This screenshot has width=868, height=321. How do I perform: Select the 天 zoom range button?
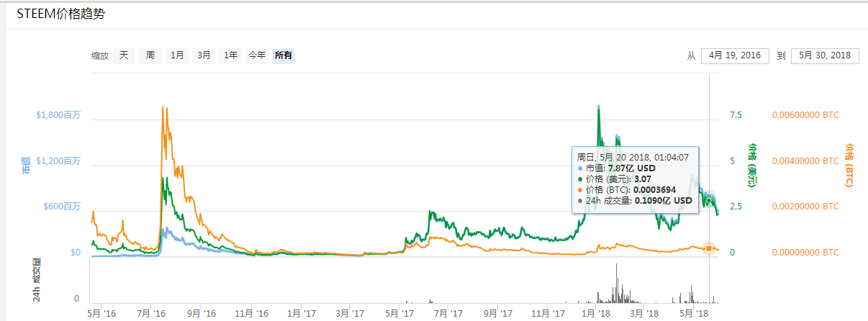click(x=123, y=55)
